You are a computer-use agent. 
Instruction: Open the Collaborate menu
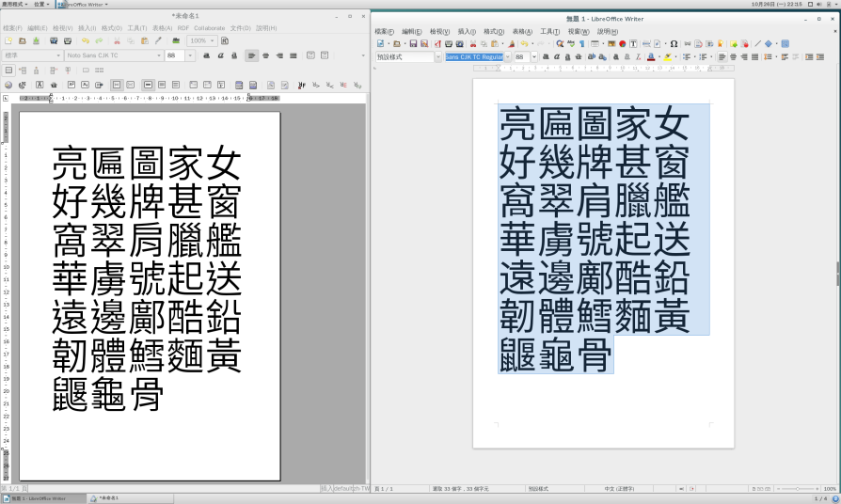tap(210, 28)
